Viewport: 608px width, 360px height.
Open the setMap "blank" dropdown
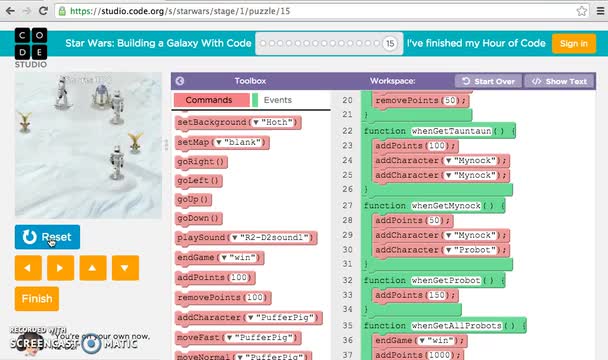tap(242, 142)
